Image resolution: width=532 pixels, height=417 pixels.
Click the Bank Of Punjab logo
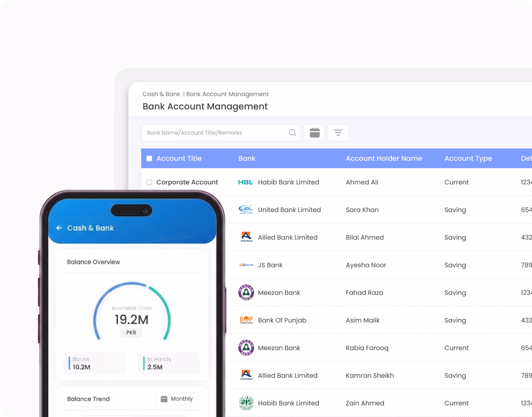[x=246, y=320]
